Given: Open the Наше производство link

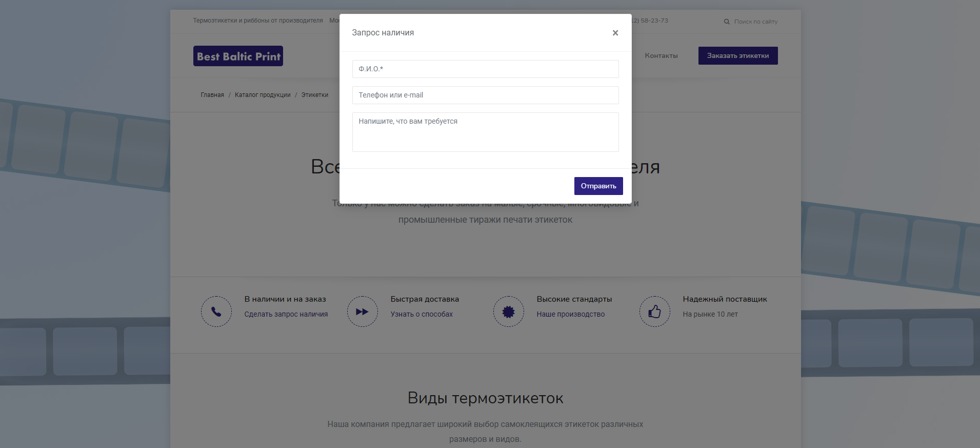Looking at the screenshot, I should pyautogui.click(x=570, y=314).
